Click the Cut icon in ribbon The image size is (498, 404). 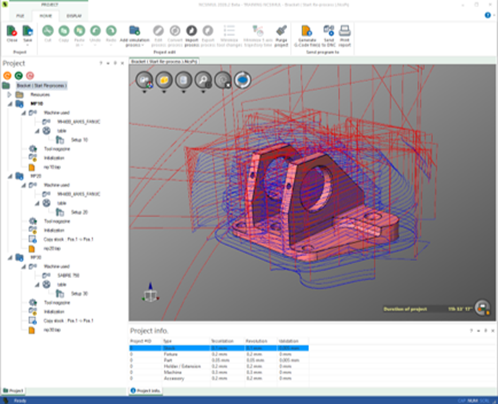click(x=48, y=31)
